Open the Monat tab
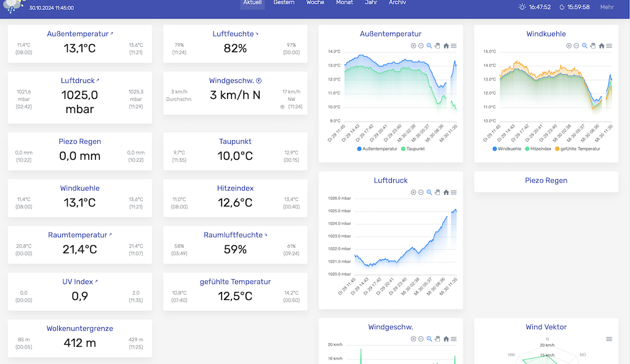The width and height of the screenshot is (630, 364). pyautogui.click(x=345, y=3)
